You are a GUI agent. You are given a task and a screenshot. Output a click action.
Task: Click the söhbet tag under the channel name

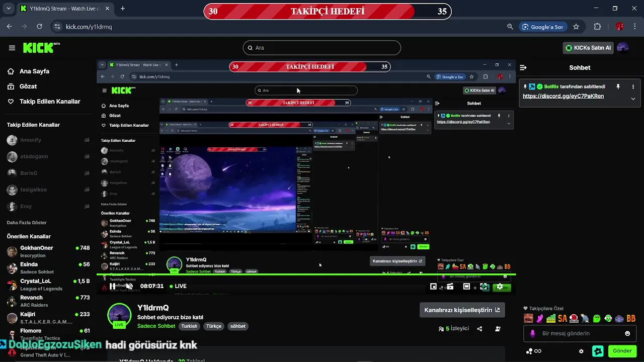[x=237, y=326]
